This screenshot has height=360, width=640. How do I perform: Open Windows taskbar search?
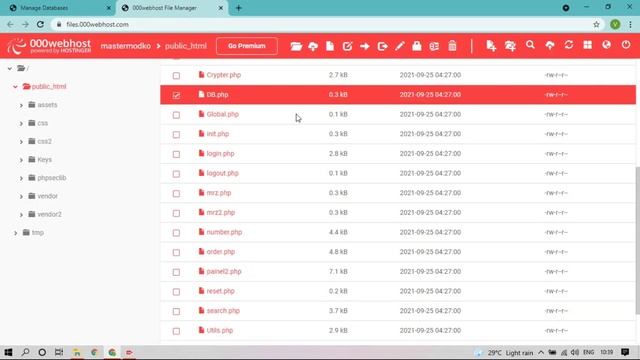pos(25,352)
